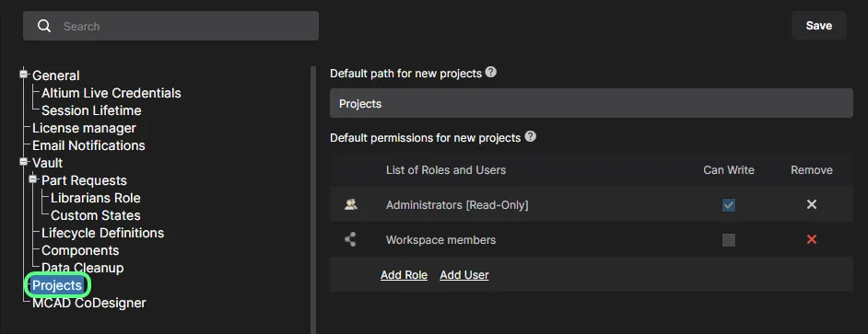
Task: Click the Can Write column header
Action: tap(729, 170)
